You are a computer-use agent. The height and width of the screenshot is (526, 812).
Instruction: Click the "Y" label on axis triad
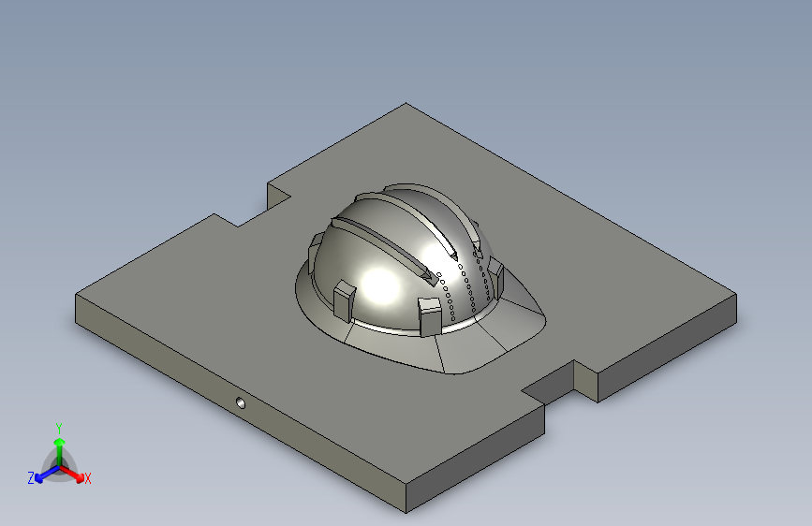(x=59, y=429)
